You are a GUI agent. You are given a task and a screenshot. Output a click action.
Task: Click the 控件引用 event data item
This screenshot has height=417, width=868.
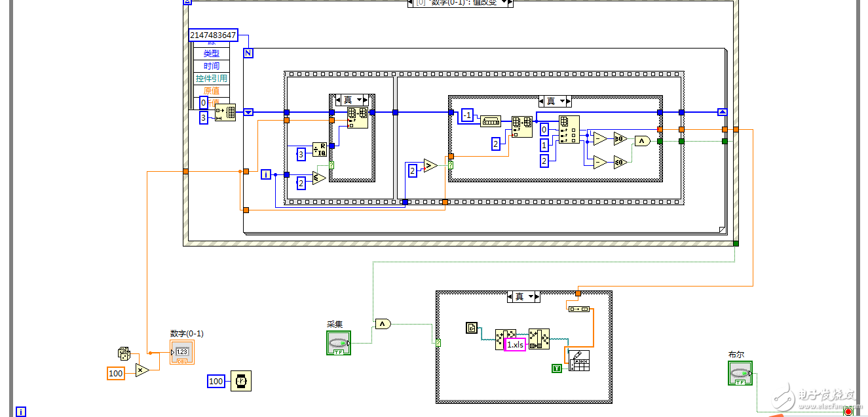(212, 78)
